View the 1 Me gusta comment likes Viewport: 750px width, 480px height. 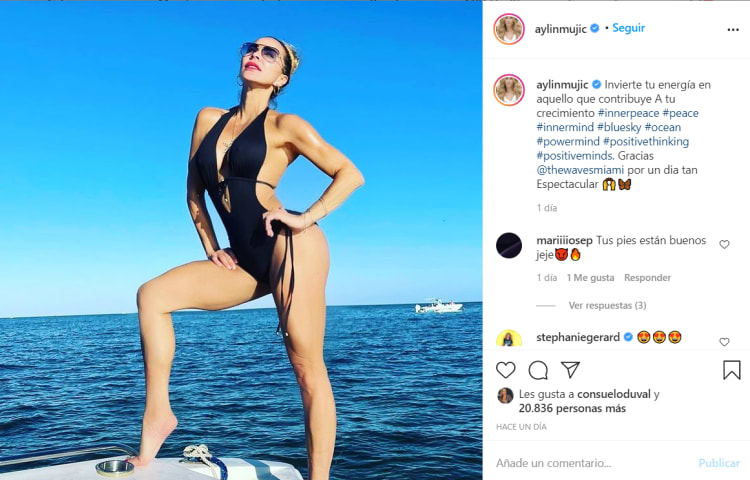click(590, 278)
